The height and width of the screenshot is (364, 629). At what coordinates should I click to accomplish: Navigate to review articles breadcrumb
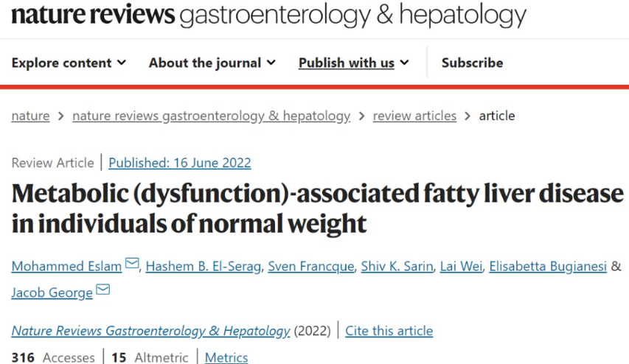414,116
